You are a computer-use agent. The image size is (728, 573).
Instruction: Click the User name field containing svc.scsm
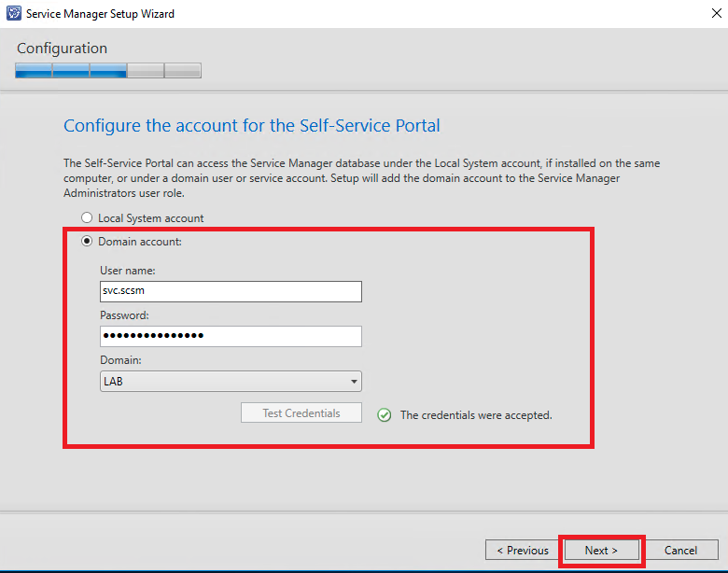click(x=231, y=291)
